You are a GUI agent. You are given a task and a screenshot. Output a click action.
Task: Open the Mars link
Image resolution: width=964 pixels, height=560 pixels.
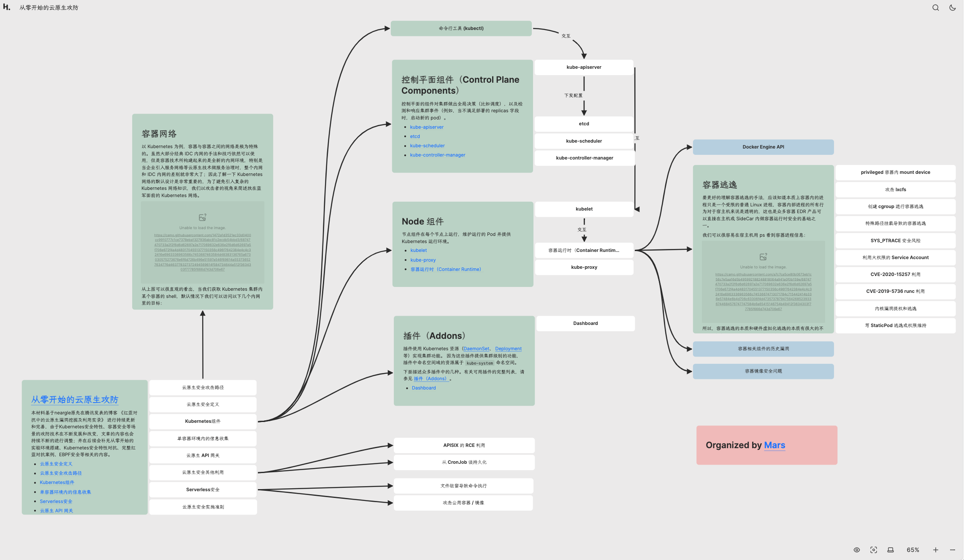[774, 445]
